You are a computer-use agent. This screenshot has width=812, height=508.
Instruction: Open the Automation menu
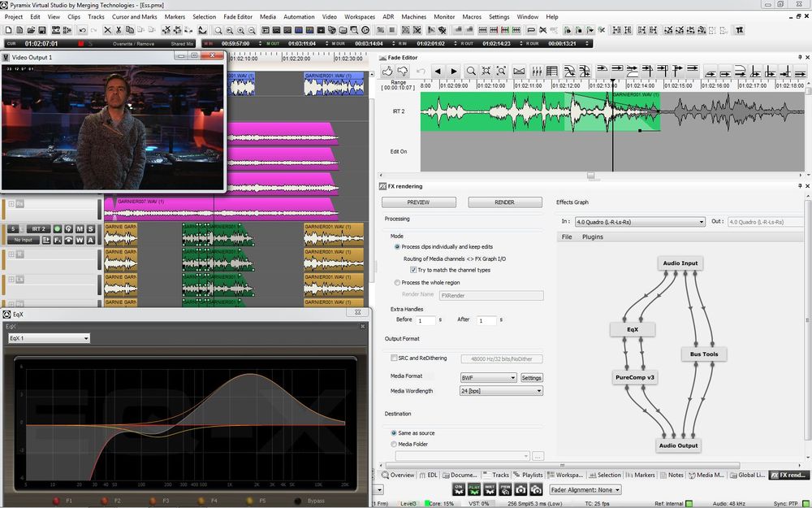[299, 16]
